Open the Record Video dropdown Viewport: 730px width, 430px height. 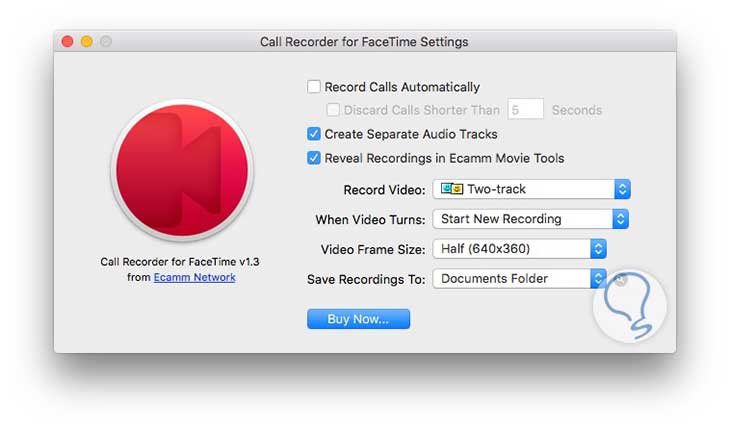pyautogui.click(x=530, y=189)
